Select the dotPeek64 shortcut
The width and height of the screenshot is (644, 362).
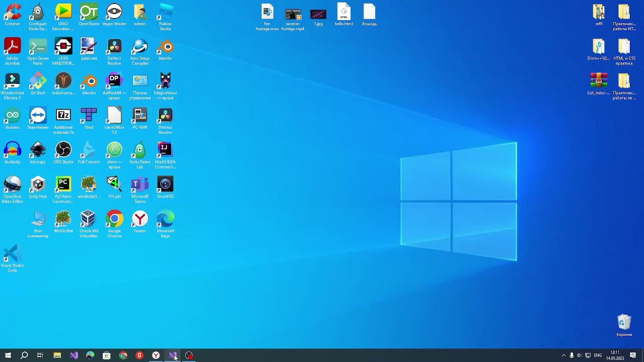[114, 86]
